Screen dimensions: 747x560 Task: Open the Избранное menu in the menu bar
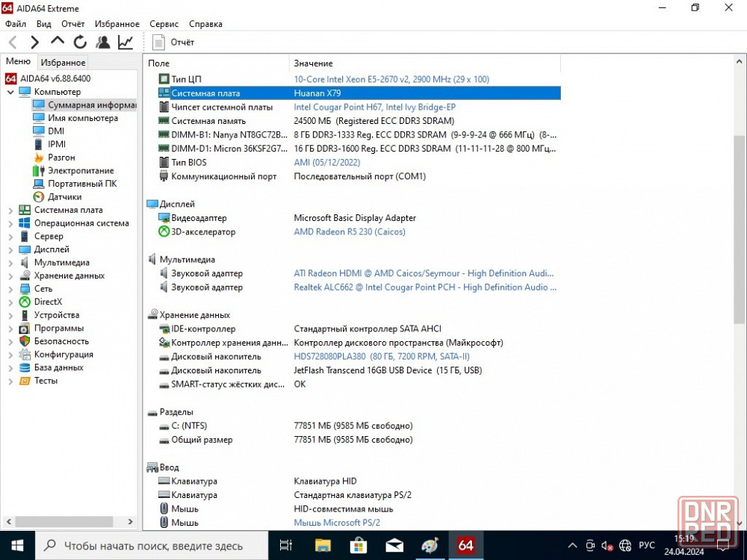pos(117,24)
